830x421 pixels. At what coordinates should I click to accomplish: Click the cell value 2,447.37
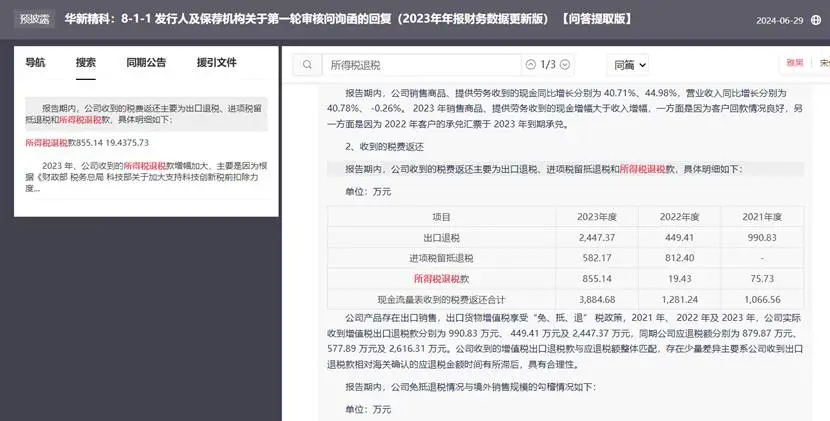597,238
